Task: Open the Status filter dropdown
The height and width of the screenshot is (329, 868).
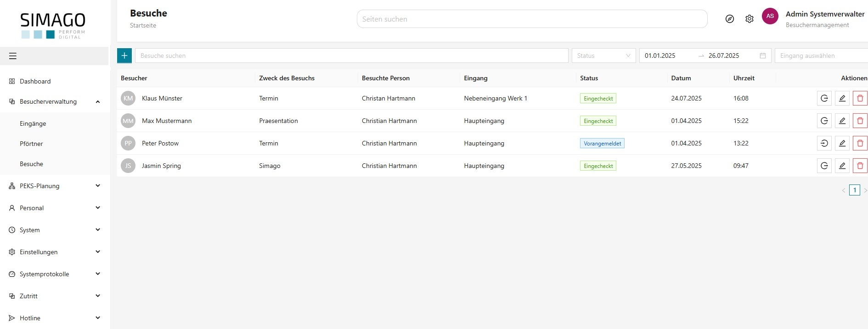Action: point(603,56)
